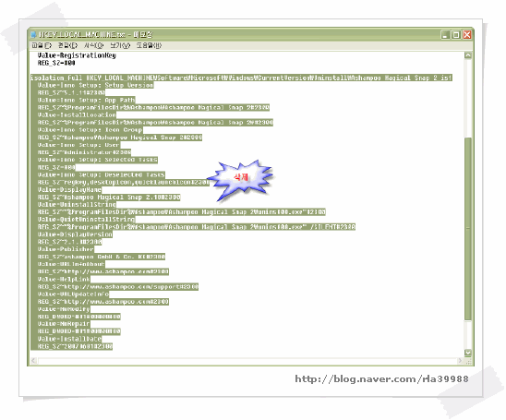This screenshot has width=506, height=420.
Task: Click the Value=DisplayName line
Action: point(69,189)
